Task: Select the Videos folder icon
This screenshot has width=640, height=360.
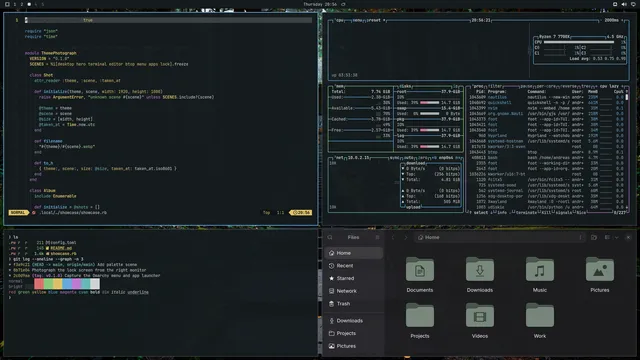Action: tap(480, 316)
